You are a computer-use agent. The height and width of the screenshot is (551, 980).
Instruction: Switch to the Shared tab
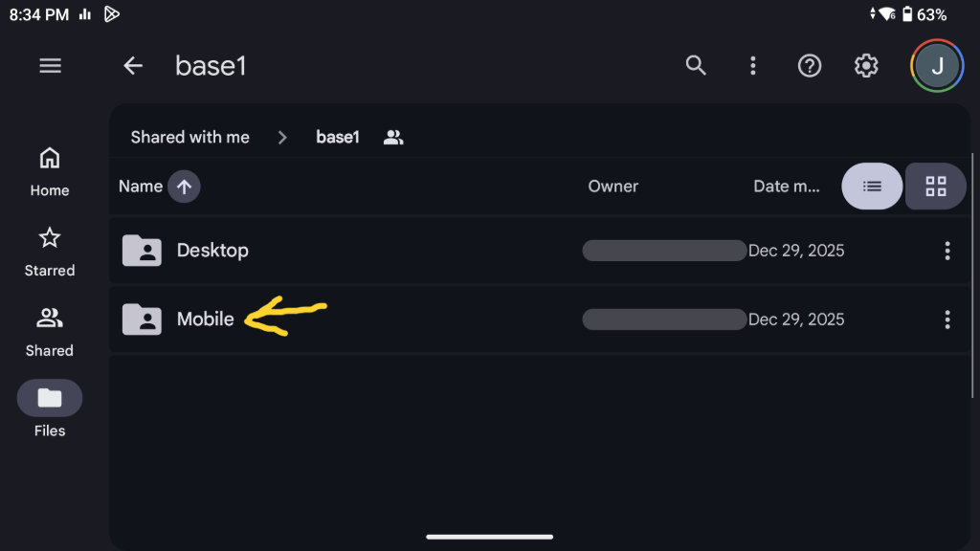coord(50,331)
